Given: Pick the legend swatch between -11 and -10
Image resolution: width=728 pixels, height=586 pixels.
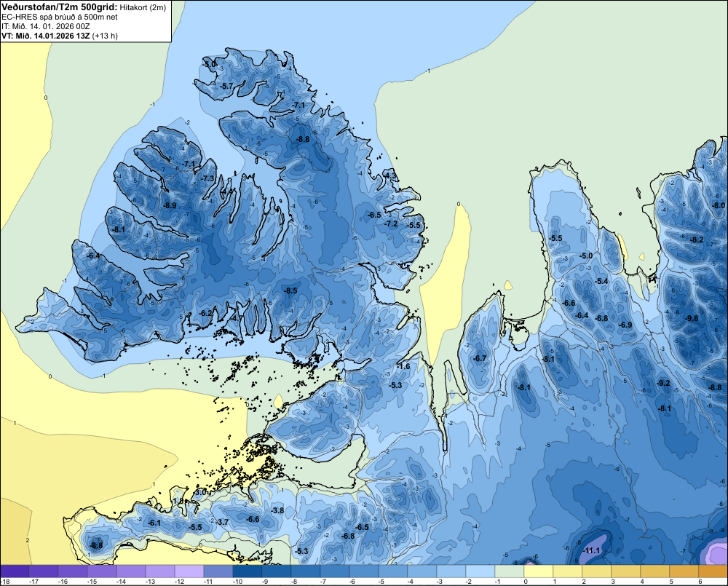Looking at the screenshot, I should pos(218,571).
